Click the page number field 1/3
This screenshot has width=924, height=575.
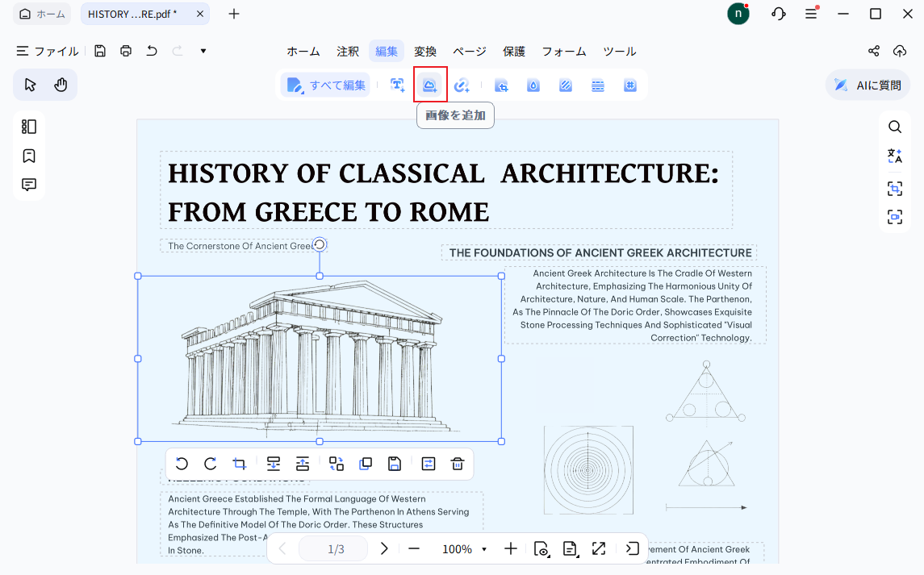[334, 549]
